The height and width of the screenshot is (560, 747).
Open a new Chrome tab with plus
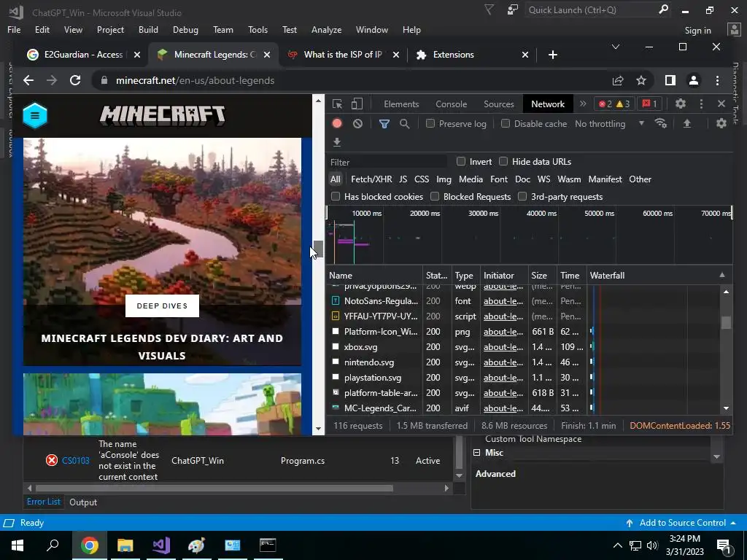click(553, 55)
